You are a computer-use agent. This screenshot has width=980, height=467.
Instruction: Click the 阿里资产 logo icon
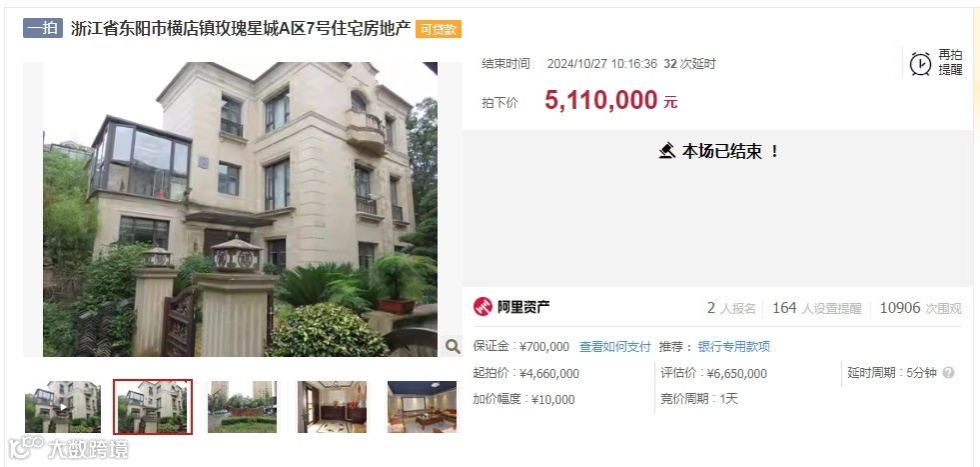pos(483,307)
